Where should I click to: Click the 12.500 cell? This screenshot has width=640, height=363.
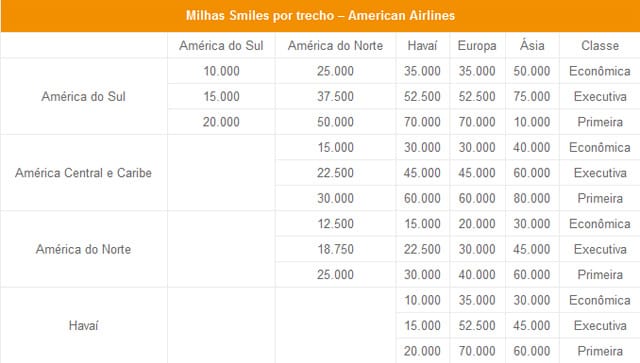point(336,224)
